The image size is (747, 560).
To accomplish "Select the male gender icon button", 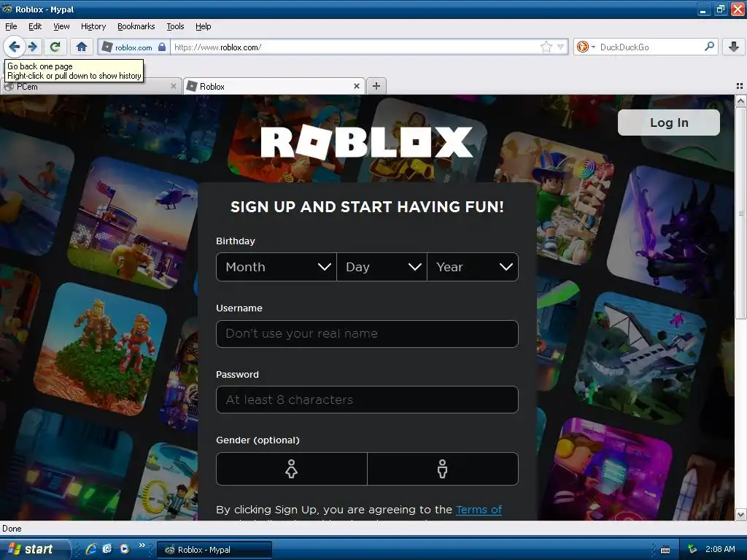I will point(443,469).
